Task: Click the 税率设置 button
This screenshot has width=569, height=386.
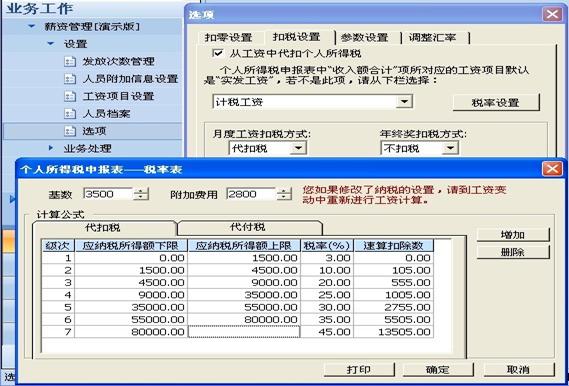Action: (x=496, y=102)
